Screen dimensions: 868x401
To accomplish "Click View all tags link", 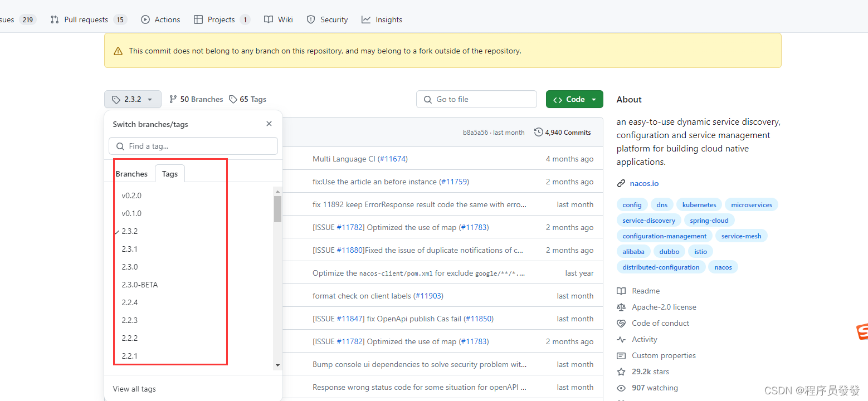I will pos(134,389).
